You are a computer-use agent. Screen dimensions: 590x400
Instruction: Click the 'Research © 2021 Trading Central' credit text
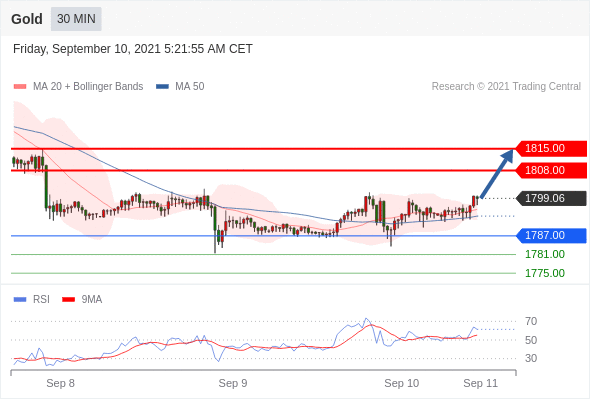pyautogui.click(x=506, y=87)
